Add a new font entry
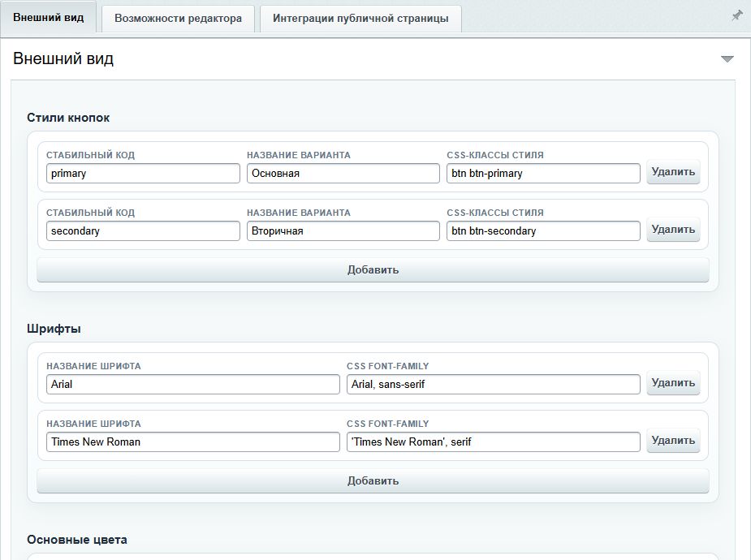This screenshot has height=560, width=751. (x=373, y=481)
